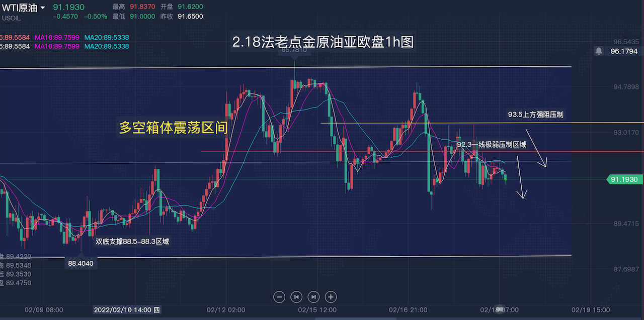Click the USOIL ticker code
This screenshot has height=320, width=644.
pos(11,18)
